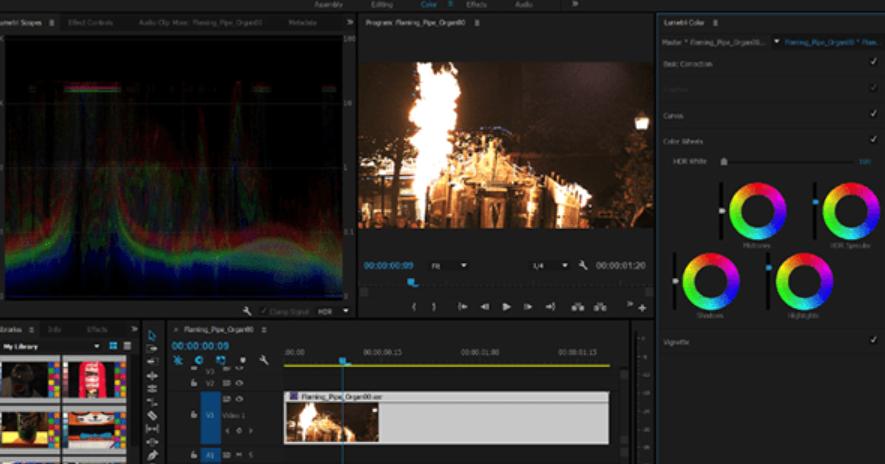Expand workspace bar overflow chevrons
The height and width of the screenshot is (464, 885).
pyautogui.click(x=575, y=4)
